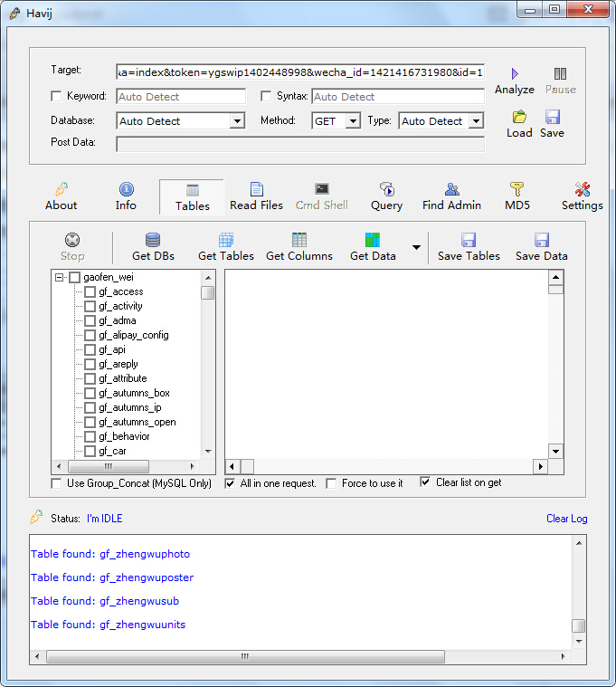Image resolution: width=616 pixels, height=687 pixels.
Task: Select the gf_car table row
Action: click(112, 451)
